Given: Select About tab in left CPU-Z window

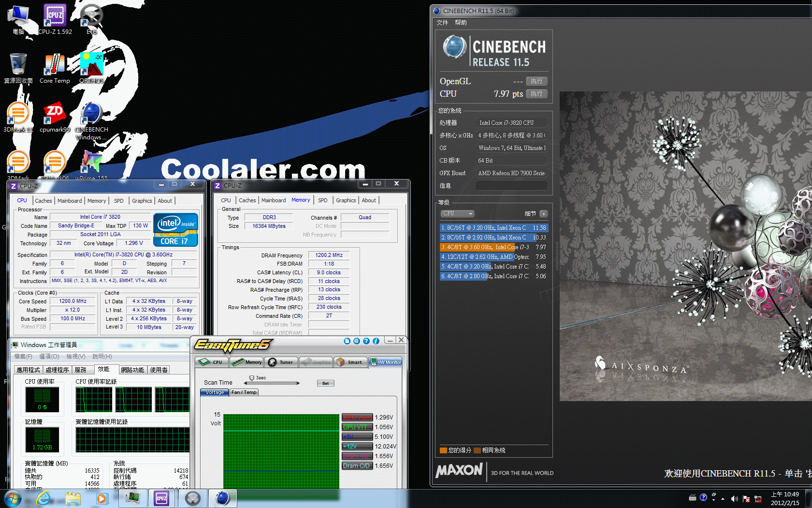Looking at the screenshot, I should click(165, 201).
